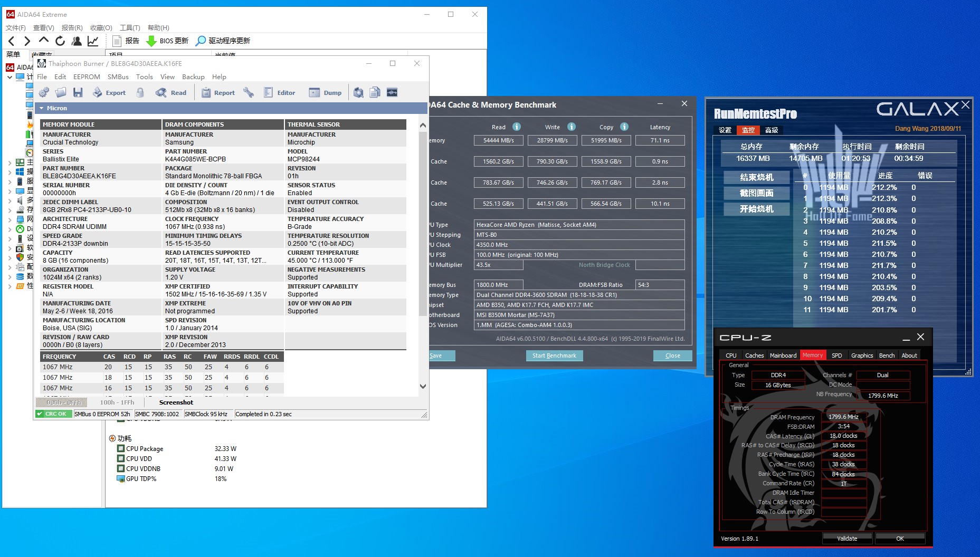Viewport: 980px width, 557px height.
Task: Click the green BIOS update arrow icon
Action: coord(151,41)
